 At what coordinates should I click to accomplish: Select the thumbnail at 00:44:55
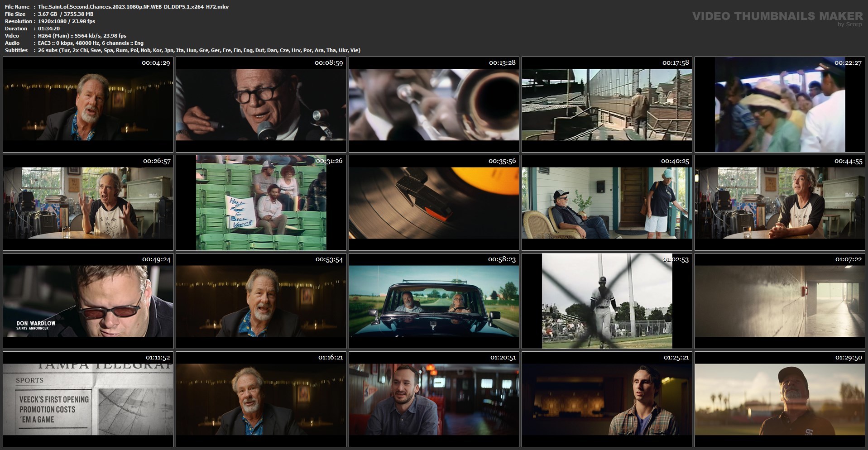[x=780, y=203]
